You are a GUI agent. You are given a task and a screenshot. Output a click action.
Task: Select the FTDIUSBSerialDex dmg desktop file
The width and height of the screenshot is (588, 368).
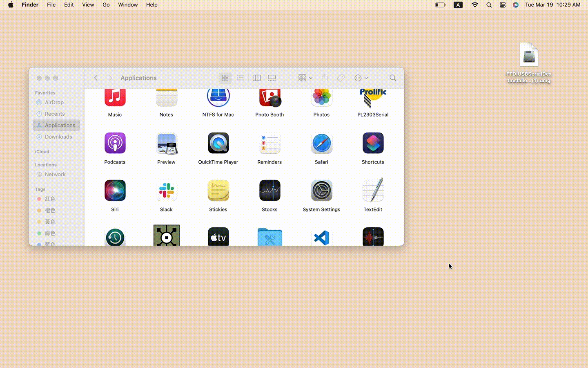pyautogui.click(x=529, y=63)
